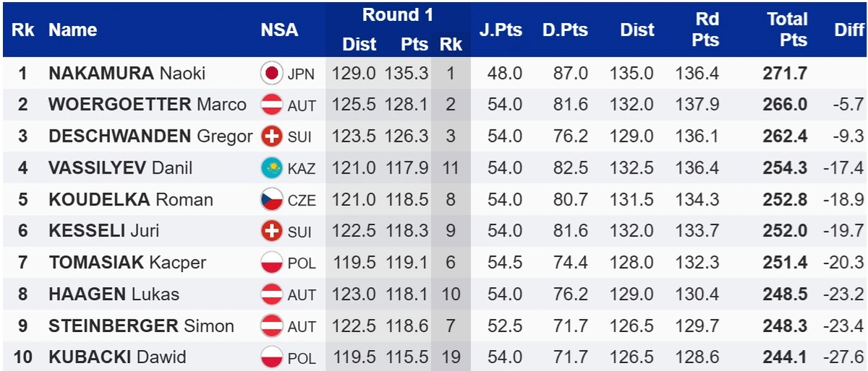
Task: Select the Diff column header
Action: (x=849, y=30)
